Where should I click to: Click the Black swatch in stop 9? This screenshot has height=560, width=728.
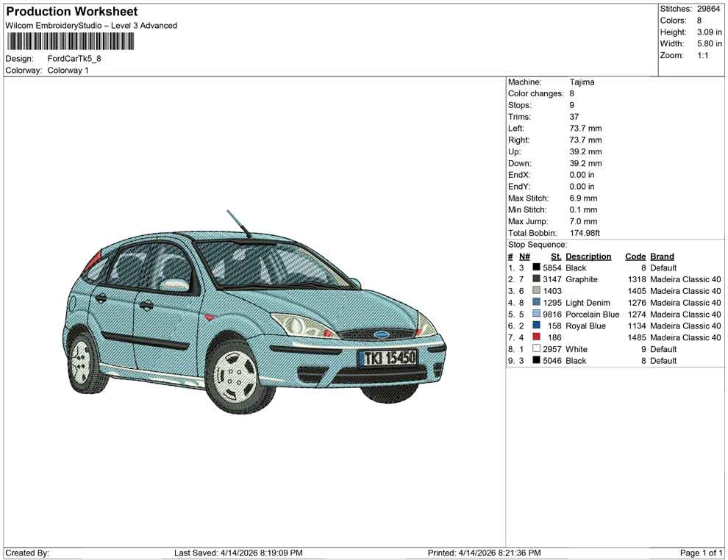point(536,360)
